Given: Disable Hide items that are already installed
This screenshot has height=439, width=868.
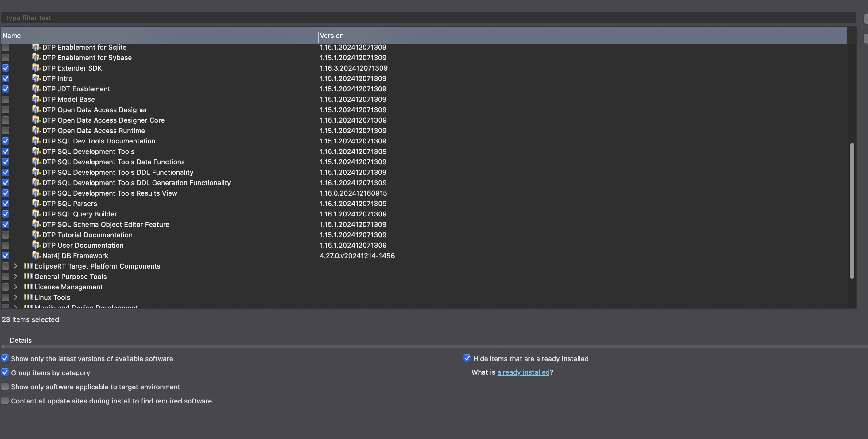Looking at the screenshot, I should (x=467, y=358).
